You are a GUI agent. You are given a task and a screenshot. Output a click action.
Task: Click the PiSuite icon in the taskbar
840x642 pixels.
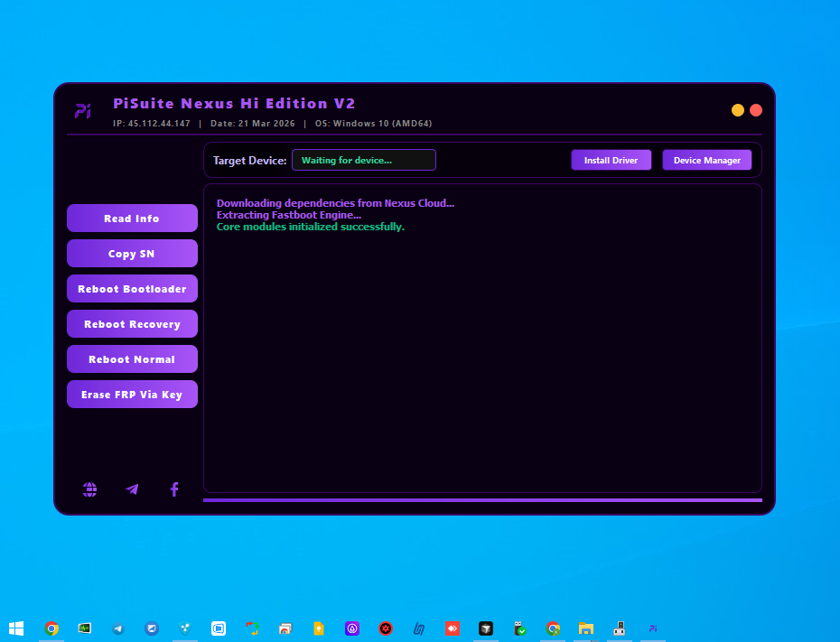click(653, 628)
